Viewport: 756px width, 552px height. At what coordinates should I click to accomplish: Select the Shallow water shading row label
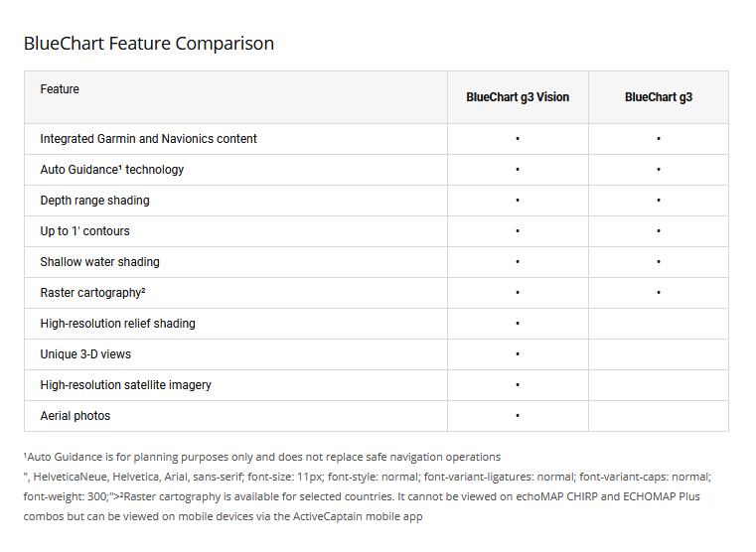click(99, 262)
